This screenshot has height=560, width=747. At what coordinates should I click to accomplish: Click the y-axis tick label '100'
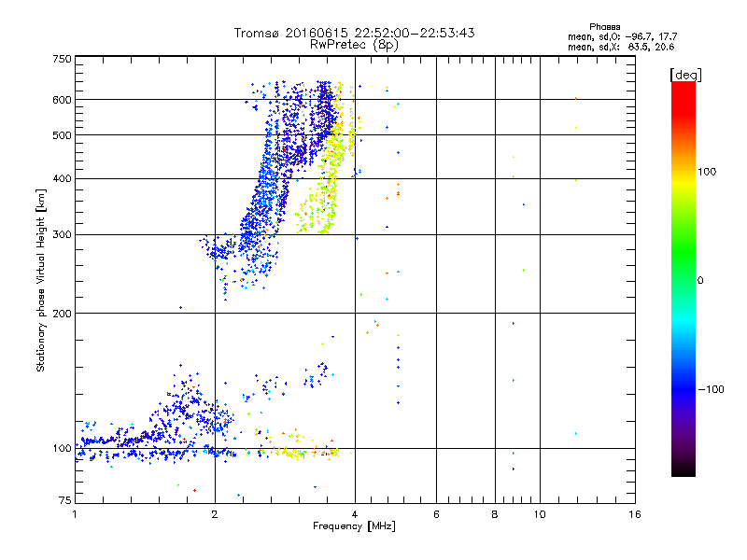point(62,448)
